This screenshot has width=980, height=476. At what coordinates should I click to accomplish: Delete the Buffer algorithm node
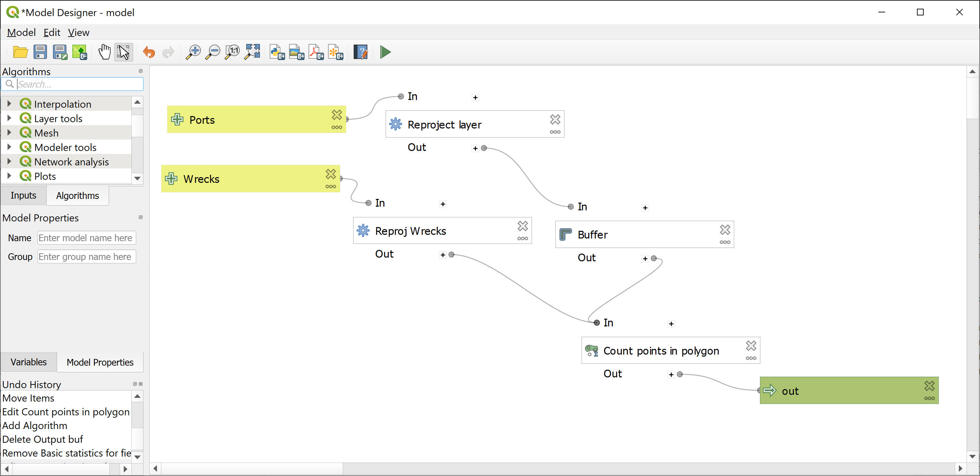725,229
